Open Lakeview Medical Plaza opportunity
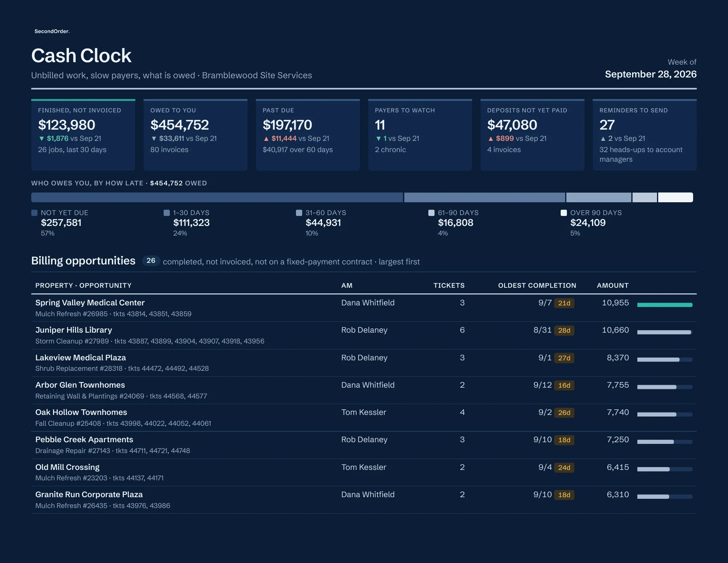The height and width of the screenshot is (563, 728). pyautogui.click(x=364, y=363)
